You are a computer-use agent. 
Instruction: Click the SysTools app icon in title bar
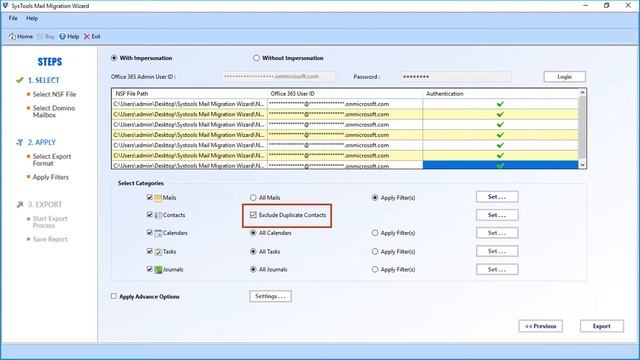(5, 5)
